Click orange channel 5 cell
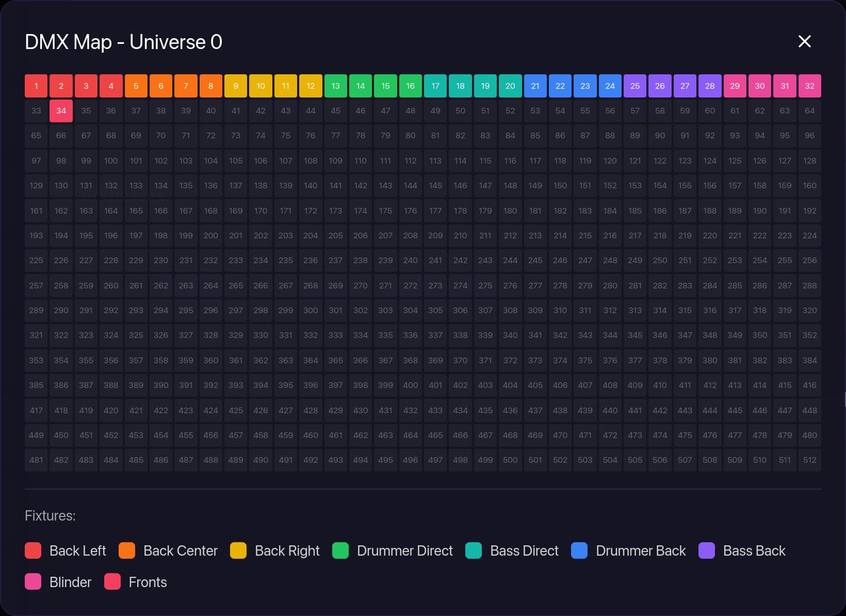The width and height of the screenshot is (846, 616). (x=136, y=86)
